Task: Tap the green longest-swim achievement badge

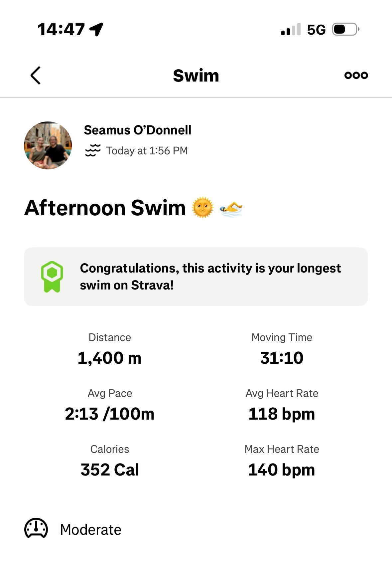Action: [x=52, y=277]
